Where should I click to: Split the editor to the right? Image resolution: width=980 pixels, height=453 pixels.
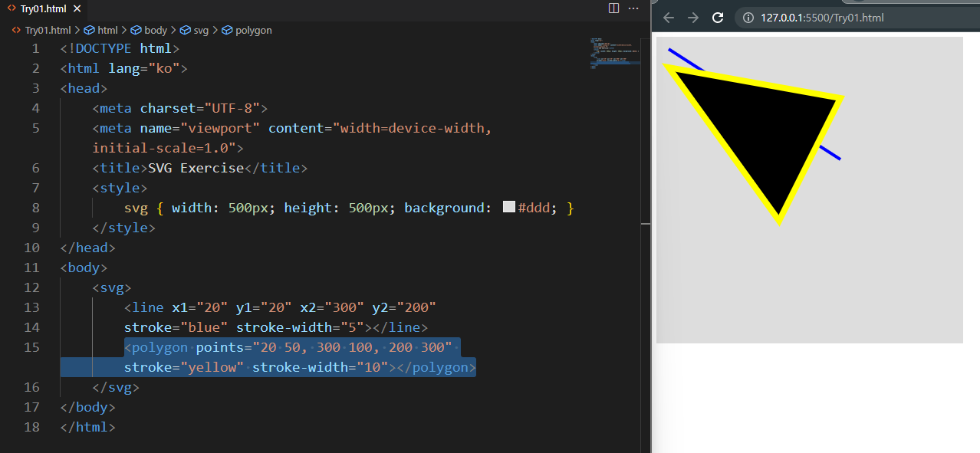pos(613,8)
